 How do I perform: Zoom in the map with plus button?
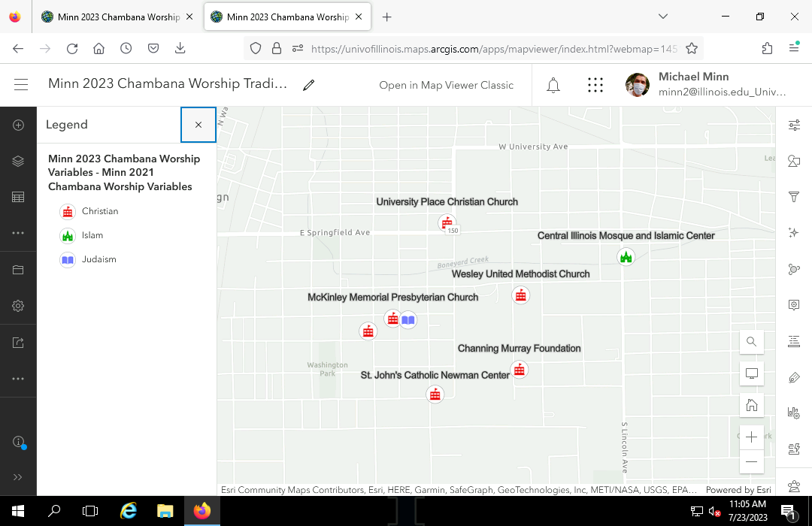pos(751,437)
